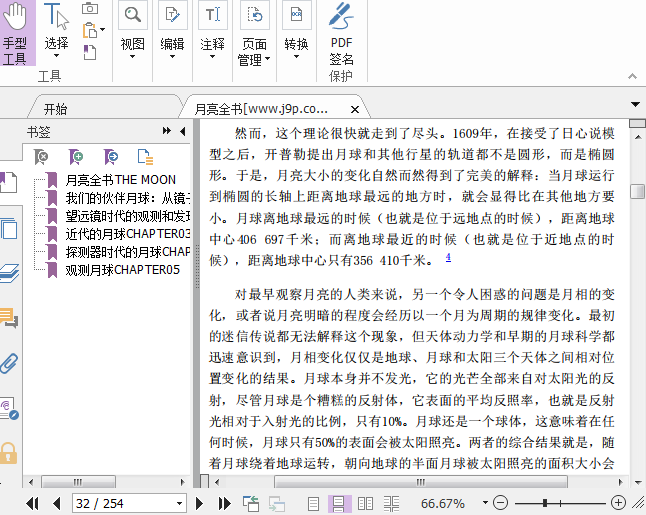This screenshot has height=515, width=646.
Task: Open the comments side panel
Action: coord(9,318)
